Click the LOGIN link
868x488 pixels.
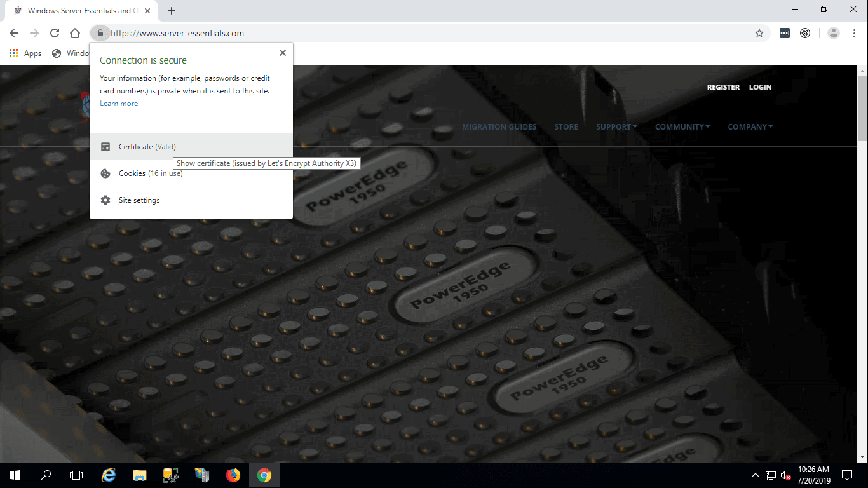[760, 87]
